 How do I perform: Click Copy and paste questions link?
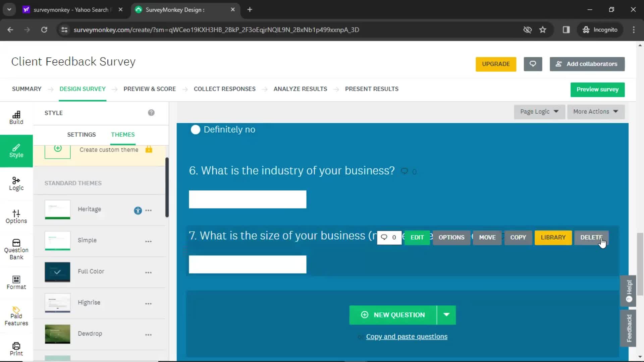[x=407, y=337]
